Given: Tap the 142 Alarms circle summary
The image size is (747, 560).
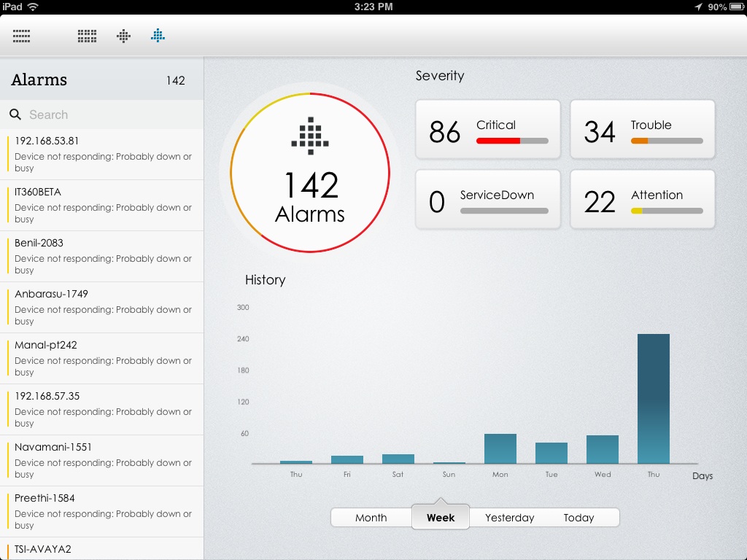Looking at the screenshot, I should point(310,172).
